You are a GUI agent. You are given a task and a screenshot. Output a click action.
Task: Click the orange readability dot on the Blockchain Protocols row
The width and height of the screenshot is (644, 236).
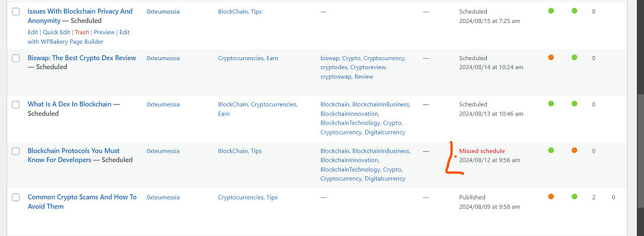click(x=574, y=150)
